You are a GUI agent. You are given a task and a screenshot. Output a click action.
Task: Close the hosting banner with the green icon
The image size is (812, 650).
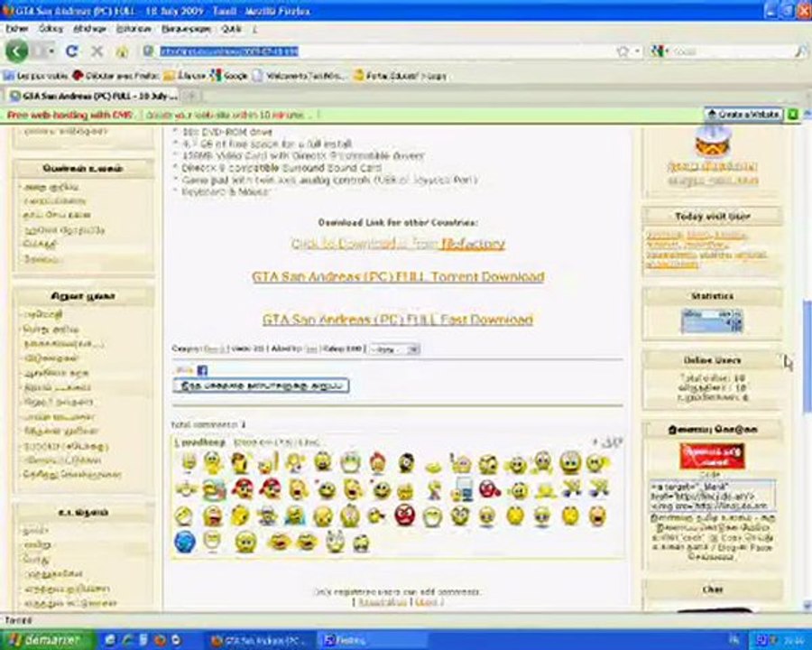tap(792, 114)
